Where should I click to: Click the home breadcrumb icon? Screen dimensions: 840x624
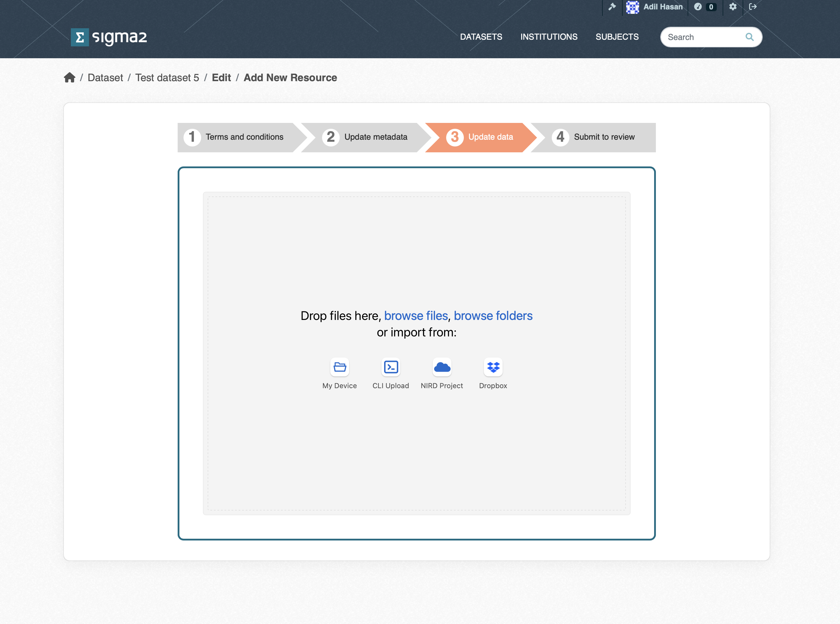pos(69,77)
